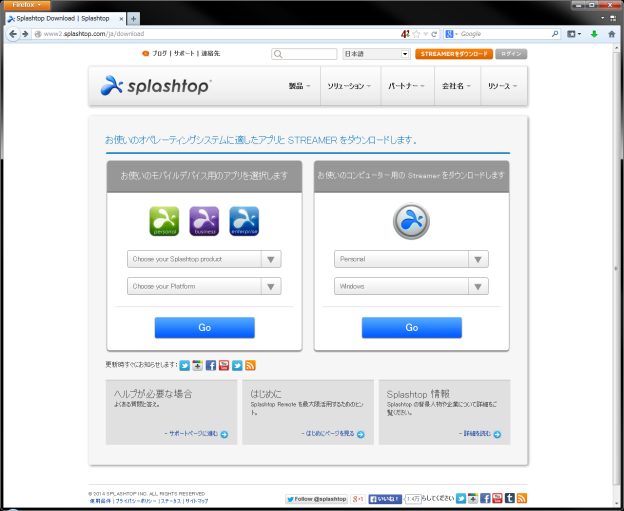Click the footer Google +1 button
Screen dimensions: 624x511
click(x=358, y=499)
